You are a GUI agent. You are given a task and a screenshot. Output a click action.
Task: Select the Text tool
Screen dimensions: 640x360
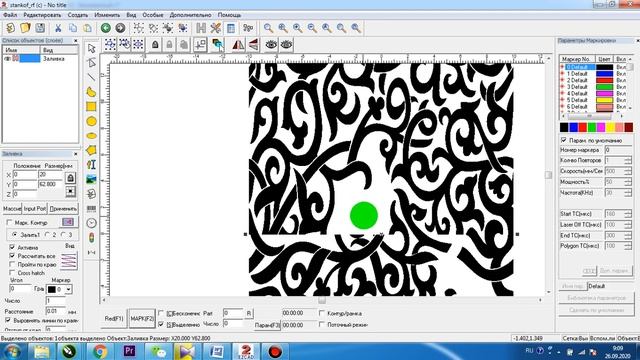click(x=91, y=164)
